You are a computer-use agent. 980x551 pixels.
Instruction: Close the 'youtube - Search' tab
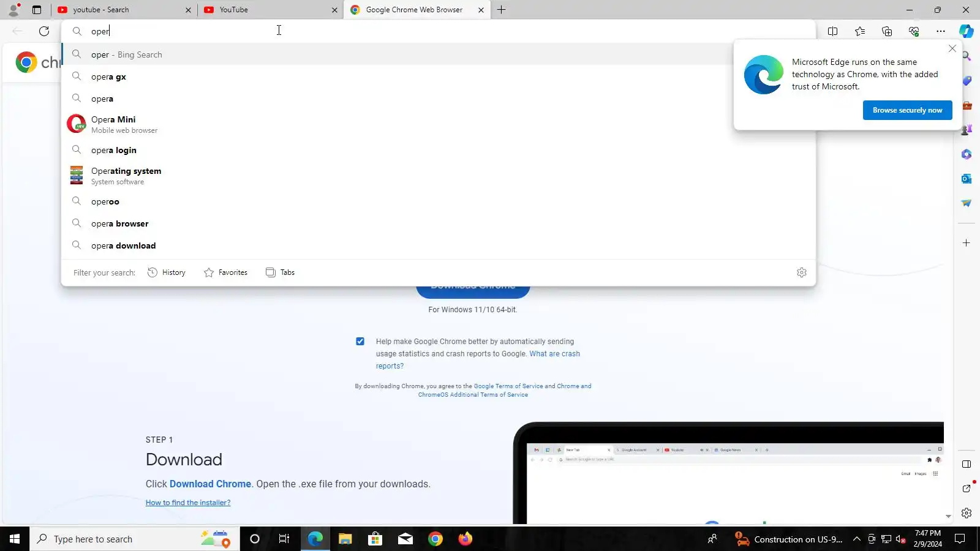coord(188,10)
